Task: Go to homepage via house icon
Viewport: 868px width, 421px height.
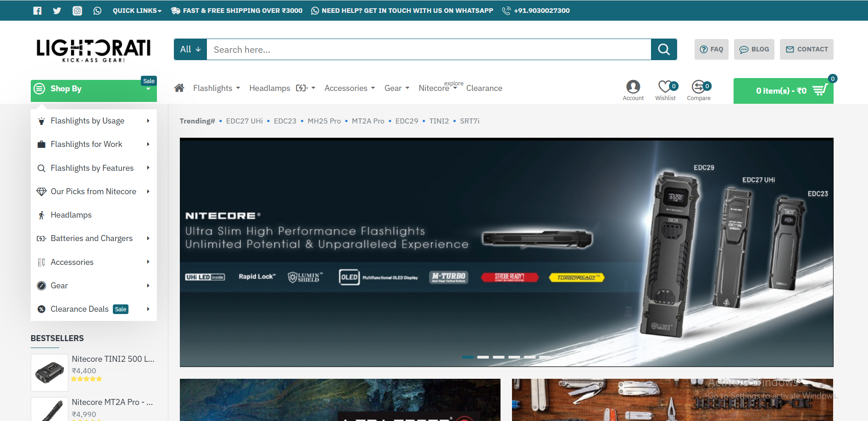Action: [179, 88]
